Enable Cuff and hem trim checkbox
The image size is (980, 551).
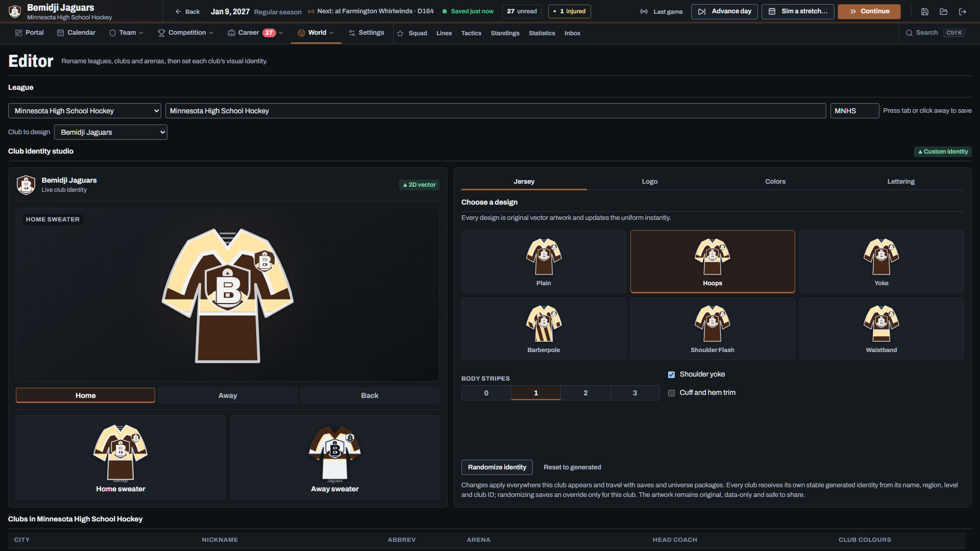click(671, 393)
